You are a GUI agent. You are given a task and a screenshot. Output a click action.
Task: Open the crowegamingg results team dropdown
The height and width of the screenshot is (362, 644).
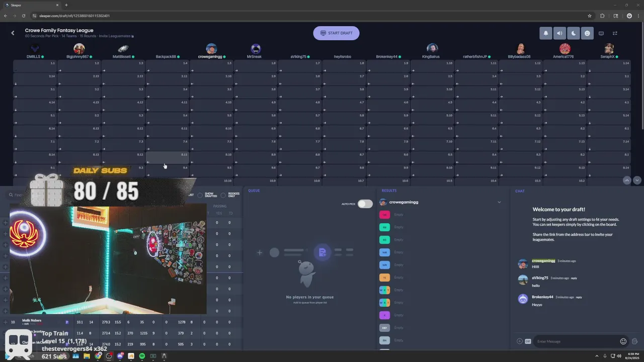(499, 202)
